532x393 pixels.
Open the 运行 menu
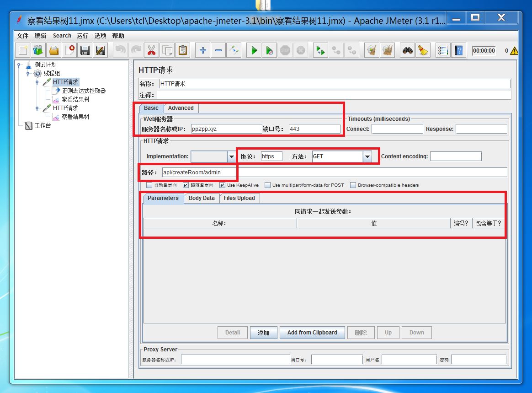pos(82,36)
